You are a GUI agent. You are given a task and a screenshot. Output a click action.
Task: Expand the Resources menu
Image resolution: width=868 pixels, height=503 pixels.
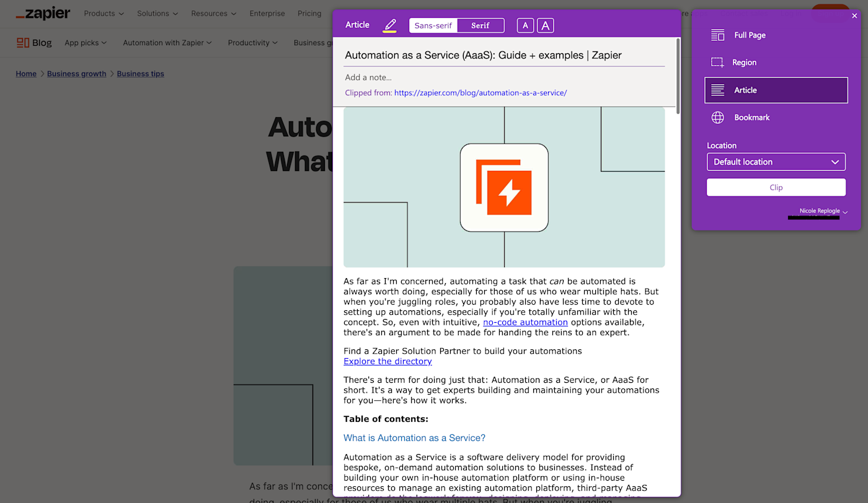[214, 14]
